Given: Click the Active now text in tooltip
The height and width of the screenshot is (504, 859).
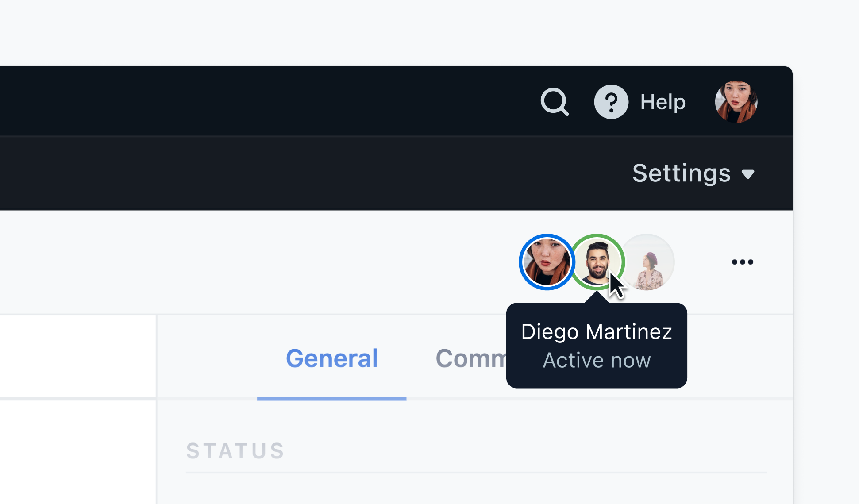Looking at the screenshot, I should (x=596, y=360).
